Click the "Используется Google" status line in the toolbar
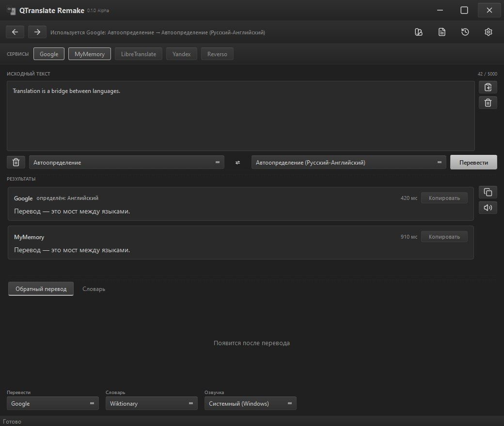This screenshot has width=504, height=426. 157,32
